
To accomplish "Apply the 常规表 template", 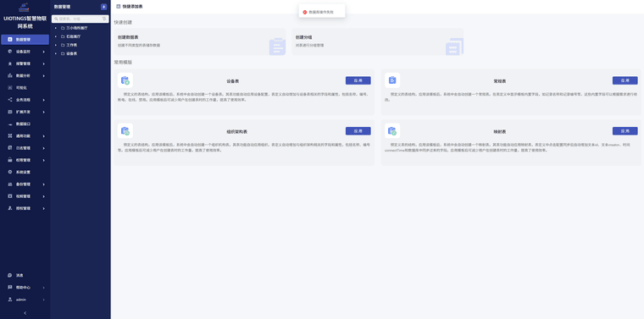I will [625, 80].
